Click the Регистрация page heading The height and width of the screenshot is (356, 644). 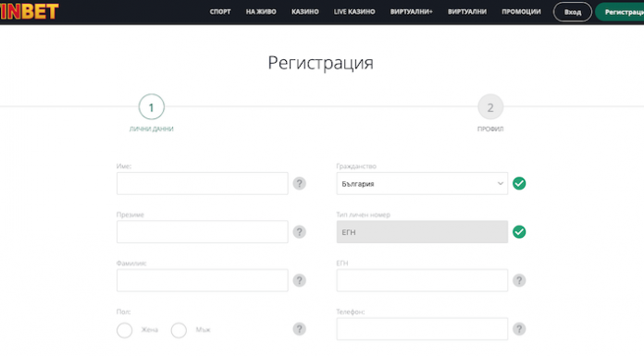(321, 63)
